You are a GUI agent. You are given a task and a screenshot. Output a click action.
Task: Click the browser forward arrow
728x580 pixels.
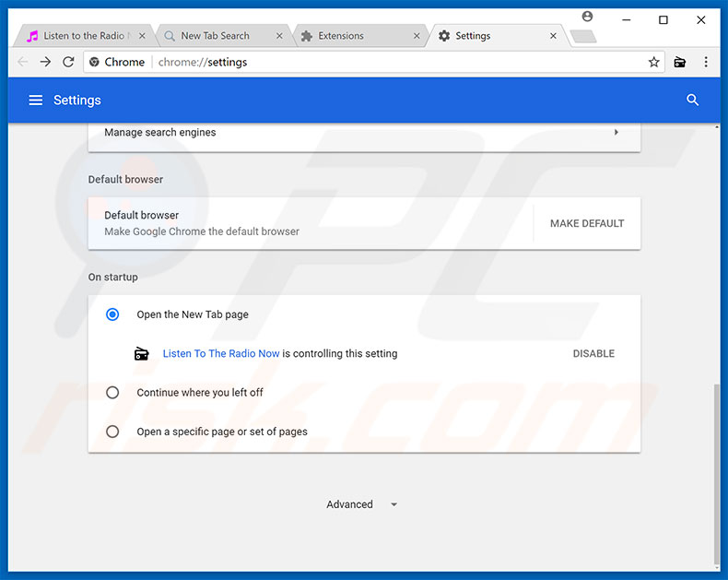pyautogui.click(x=45, y=62)
